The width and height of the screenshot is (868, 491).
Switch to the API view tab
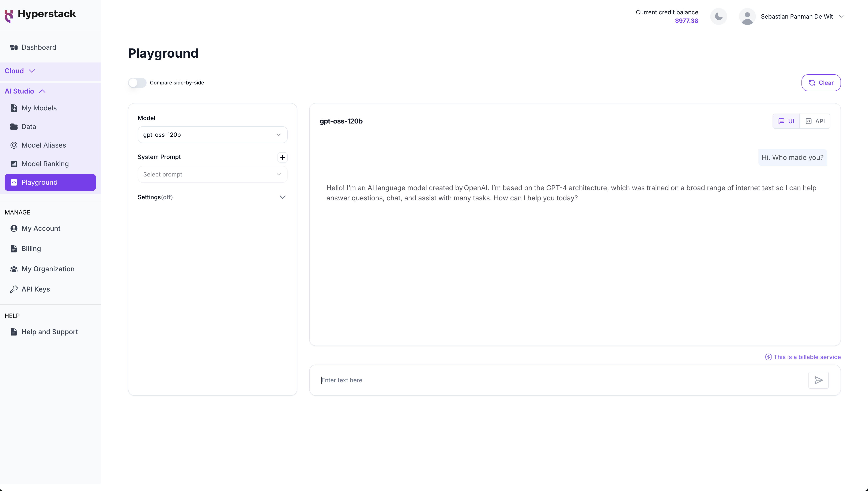815,121
